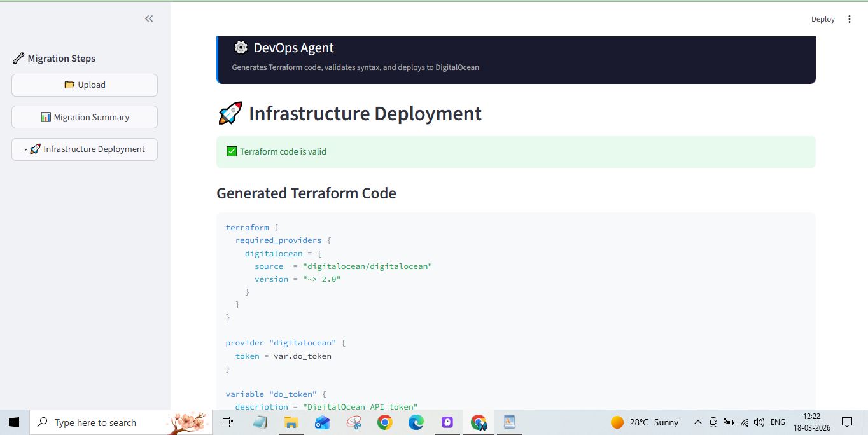This screenshot has height=435, width=868.
Task: Click the DevOps Agent gear icon
Action: click(x=241, y=48)
